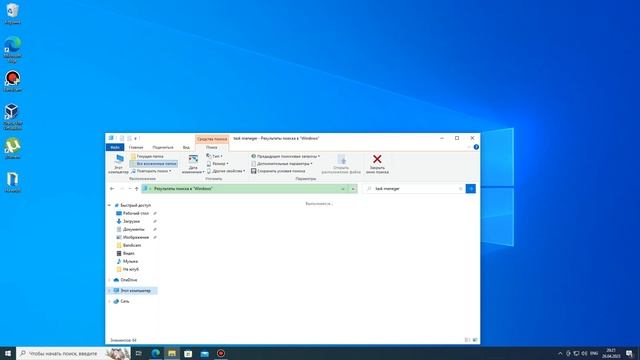Switch to the Home (Главная) ribbon tab
This screenshot has height=360, width=640.
136,147
